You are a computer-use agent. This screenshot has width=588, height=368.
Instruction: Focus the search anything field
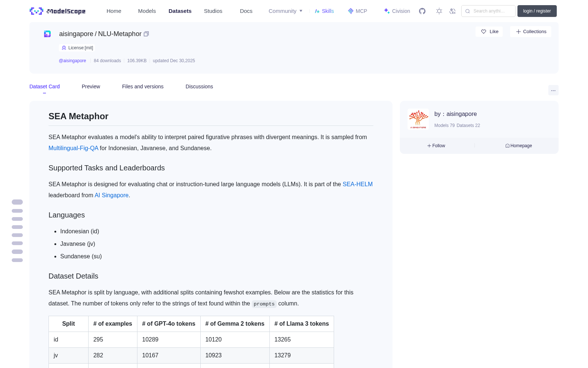click(x=488, y=11)
